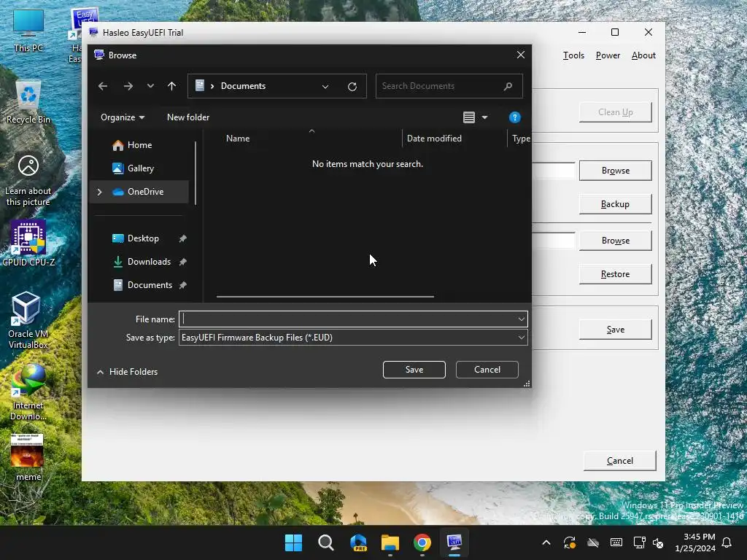Show hidden system tray icons
The height and width of the screenshot is (560, 747).
546,542
